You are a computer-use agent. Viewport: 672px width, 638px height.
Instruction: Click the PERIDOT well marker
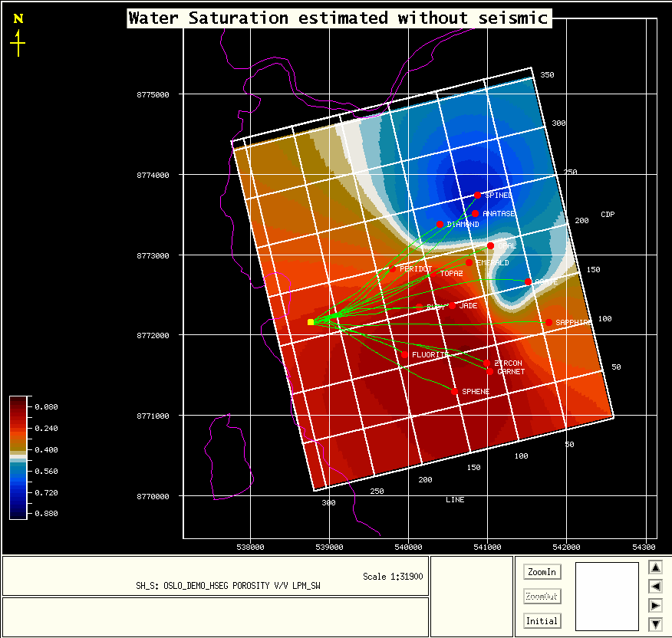(x=393, y=269)
